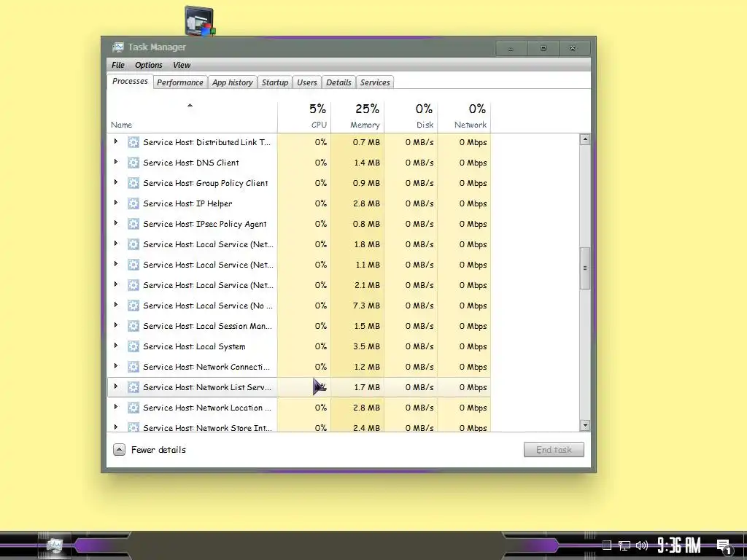Click the 9:36 AM taskbar clock

[x=679, y=545]
